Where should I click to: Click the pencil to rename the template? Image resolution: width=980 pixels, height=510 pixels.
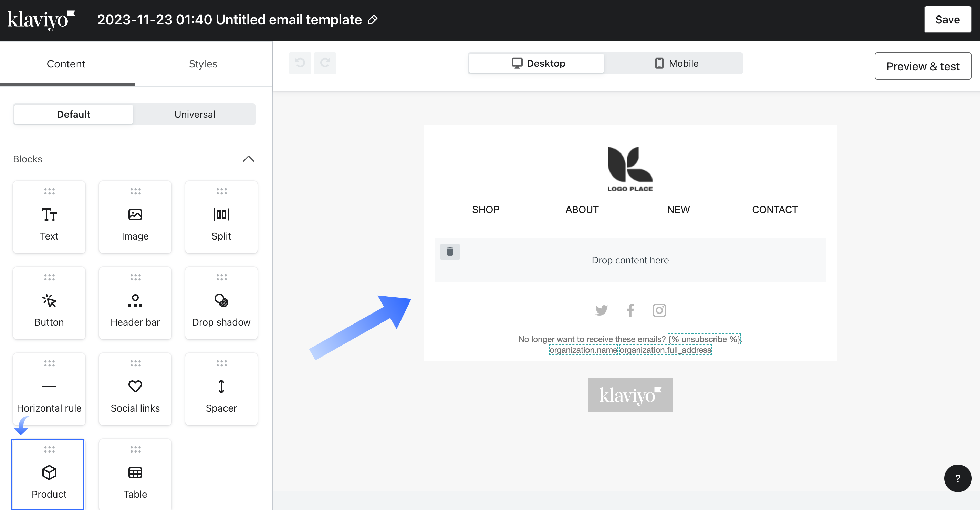tap(373, 19)
